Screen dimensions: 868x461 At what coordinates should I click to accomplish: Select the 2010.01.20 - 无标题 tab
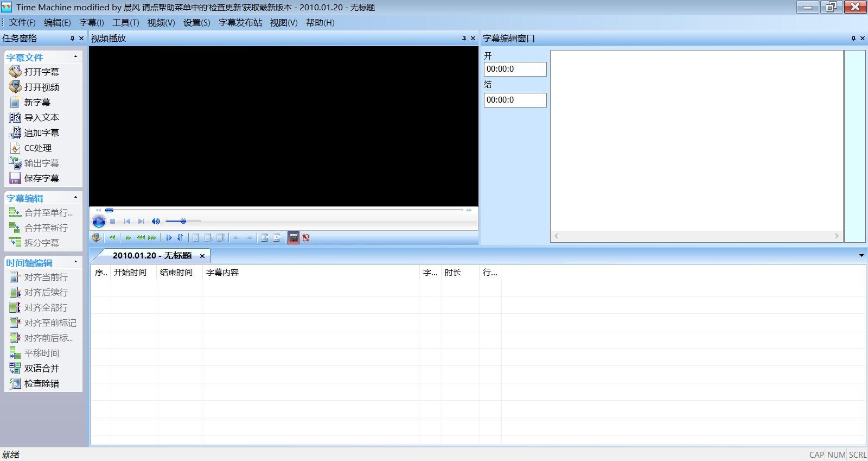(x=152, y=256)
